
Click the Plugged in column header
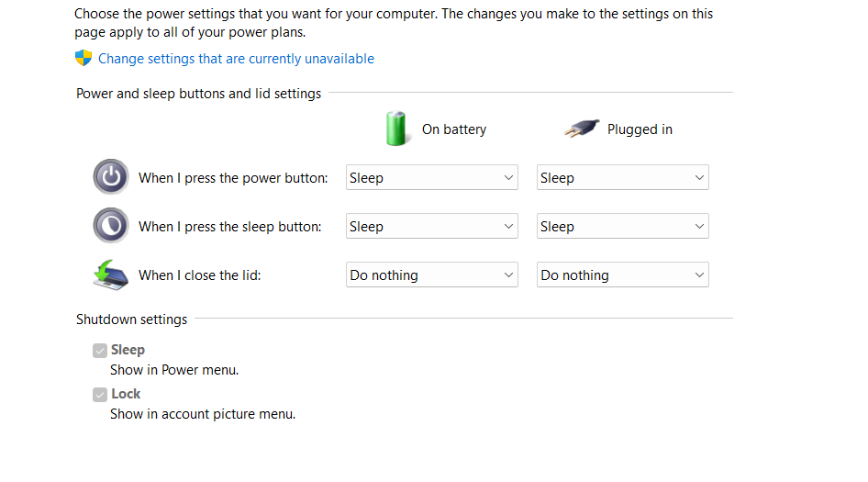[x=640, y=129]
